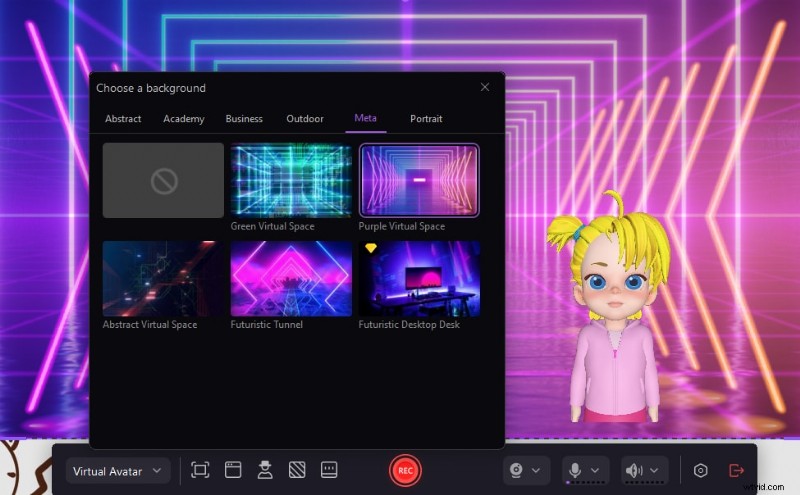Choose the Purple Virtual Space thumbnail

[419, 180]
